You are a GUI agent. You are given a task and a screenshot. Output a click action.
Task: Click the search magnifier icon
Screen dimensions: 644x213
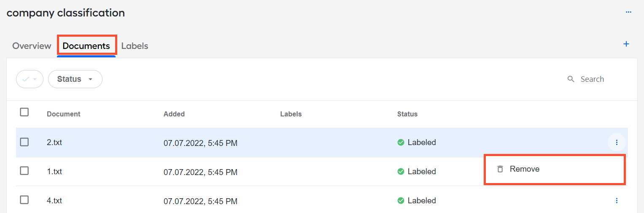571,79
